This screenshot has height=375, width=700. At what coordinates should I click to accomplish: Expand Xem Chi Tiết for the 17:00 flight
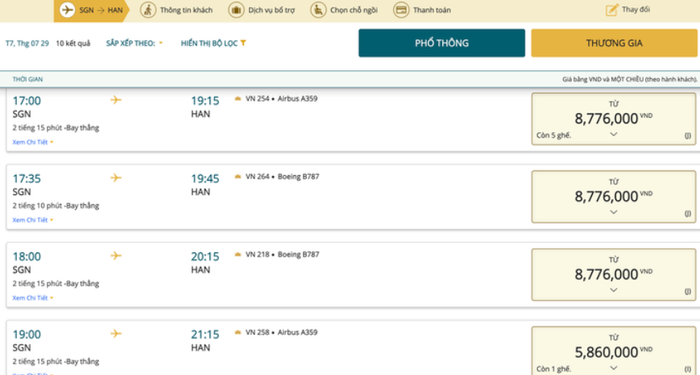(x=33, y=142)
